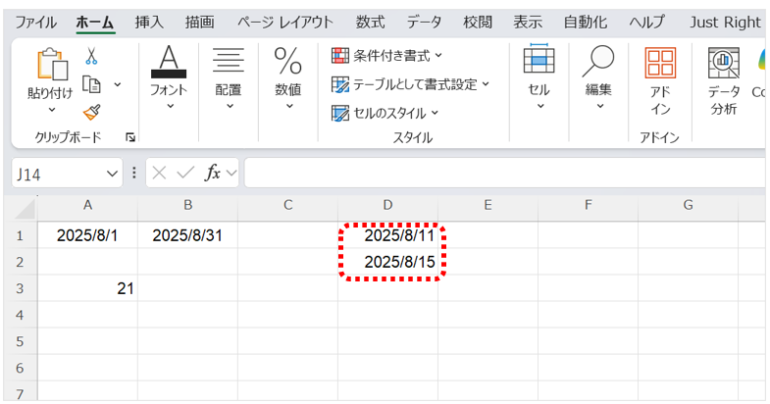The width and height of the screenshot is (770, 404).
Task: Switch to the ページ レイアウト tab
Action: pos(285,22)
